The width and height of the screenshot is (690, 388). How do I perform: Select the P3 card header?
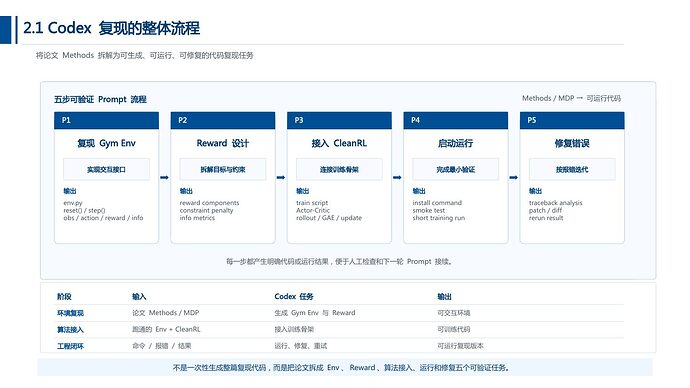[x=339, y=120]
